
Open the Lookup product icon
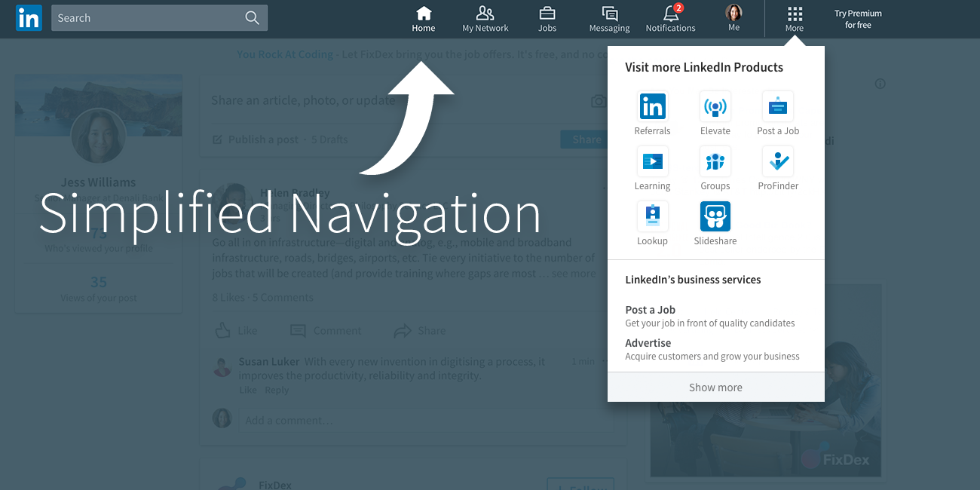click(652, 216)
